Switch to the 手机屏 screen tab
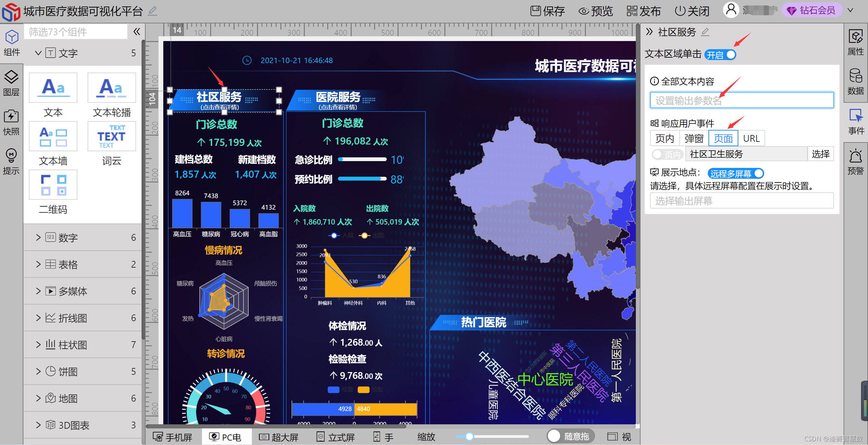 tap(173, 437)
